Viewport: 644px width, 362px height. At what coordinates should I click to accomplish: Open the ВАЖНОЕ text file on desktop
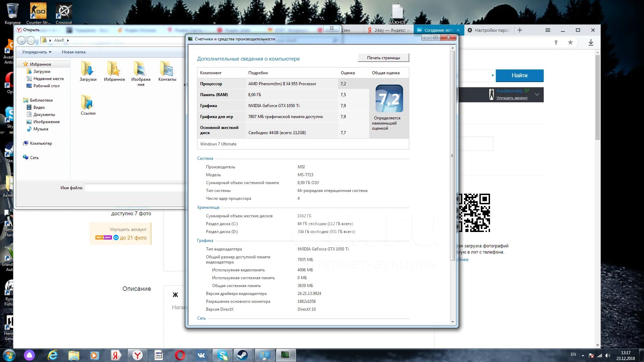397,13
